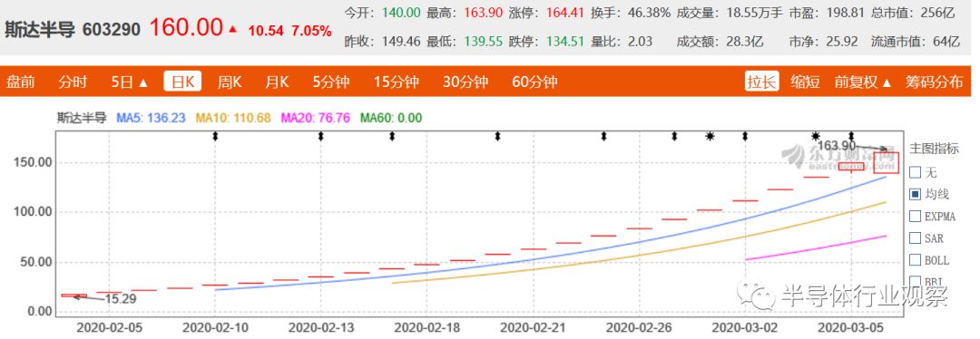Tick the SAR indicator checkbox
Viewport: 980px width, 339px height.
click(x=915, y=237)
